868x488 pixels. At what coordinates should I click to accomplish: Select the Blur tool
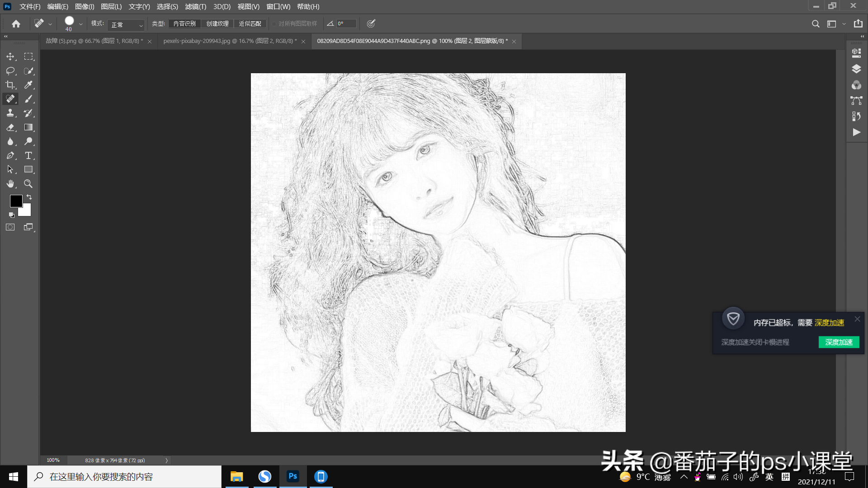click(10, 141)
